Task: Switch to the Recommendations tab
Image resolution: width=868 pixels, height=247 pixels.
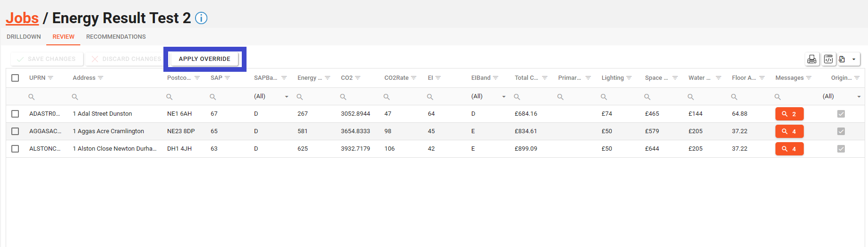Action: [x=116, y=37]
